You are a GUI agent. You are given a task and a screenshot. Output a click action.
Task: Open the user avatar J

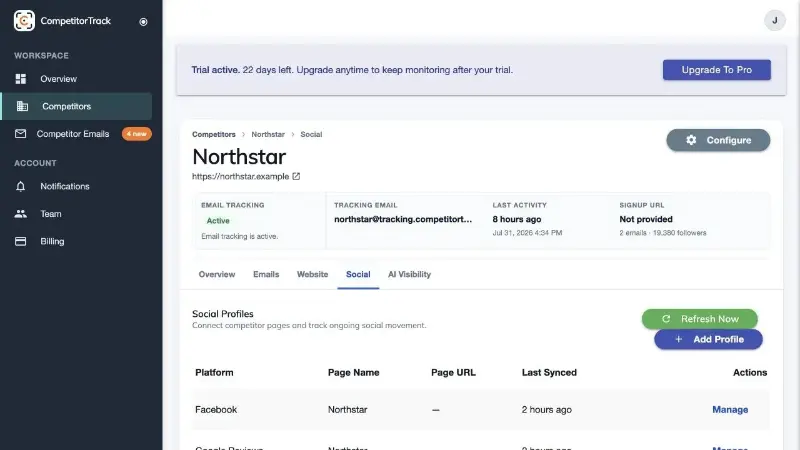(x=774, y=20)
